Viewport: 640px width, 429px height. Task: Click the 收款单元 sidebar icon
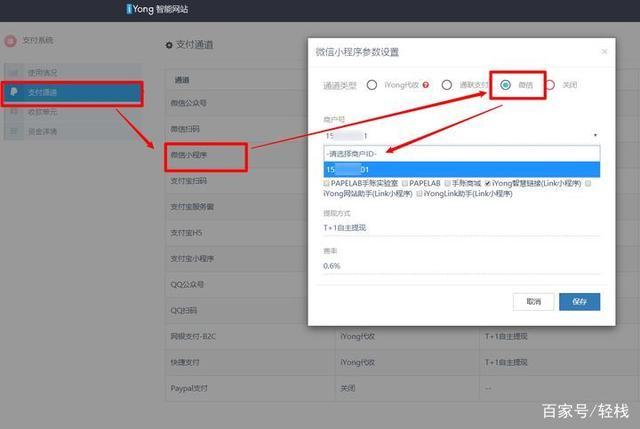click(15, 112)
